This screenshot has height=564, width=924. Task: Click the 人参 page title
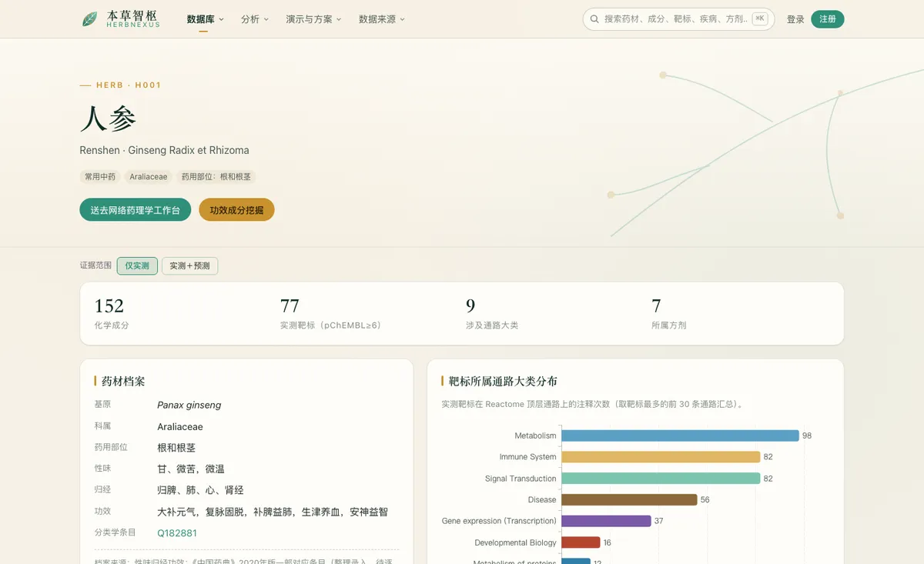pos(108,118)
